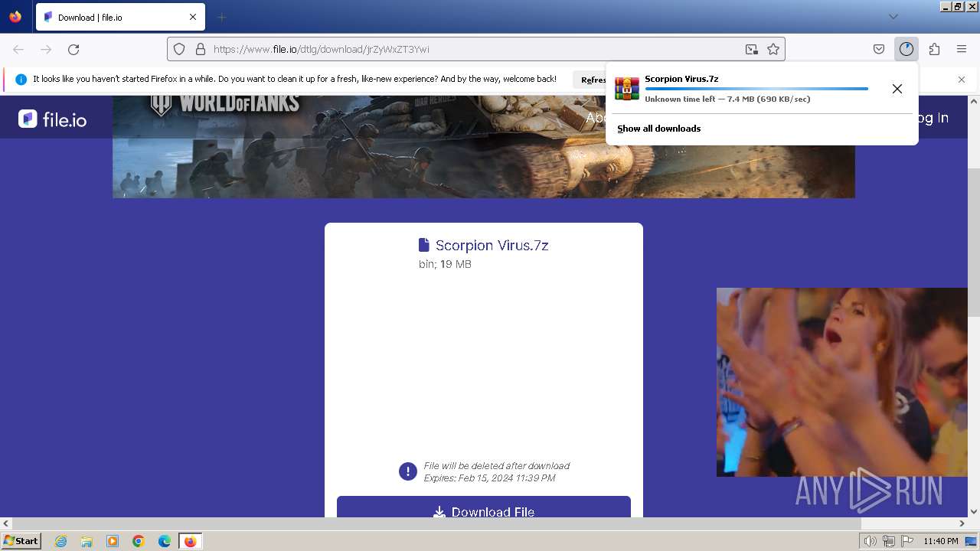
Task: Click the info icon in notification bar
Action: click(21, 80)
